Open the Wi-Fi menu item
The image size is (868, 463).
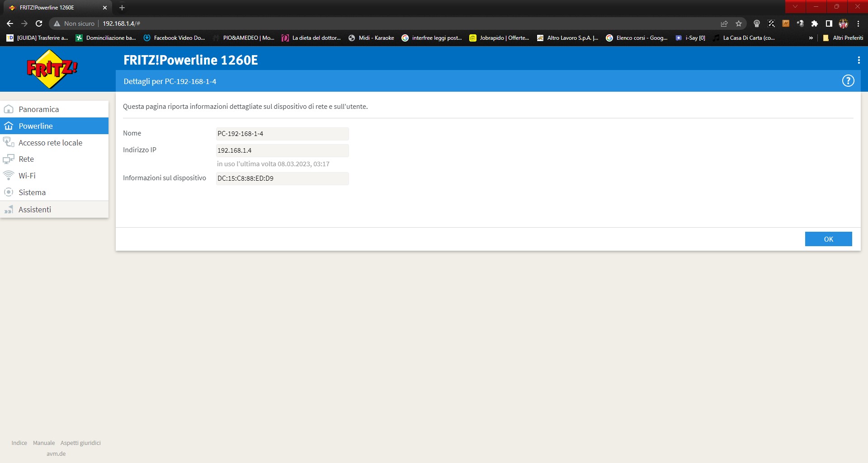(54, 176)
